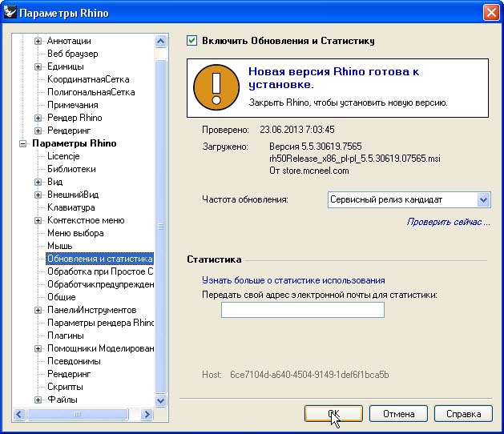
Task: Select lower Рендеринг item under Параметры Rhino
Action: [x=69, y=374]
